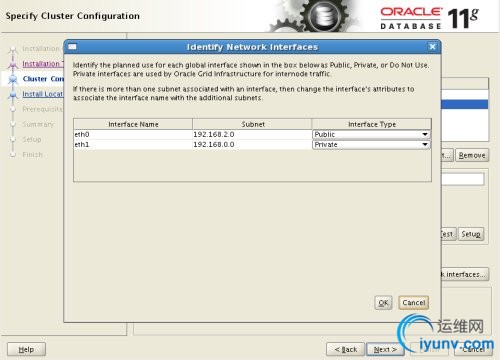
Task: Click the Install Location step marker icon
Action: (13, 95)
